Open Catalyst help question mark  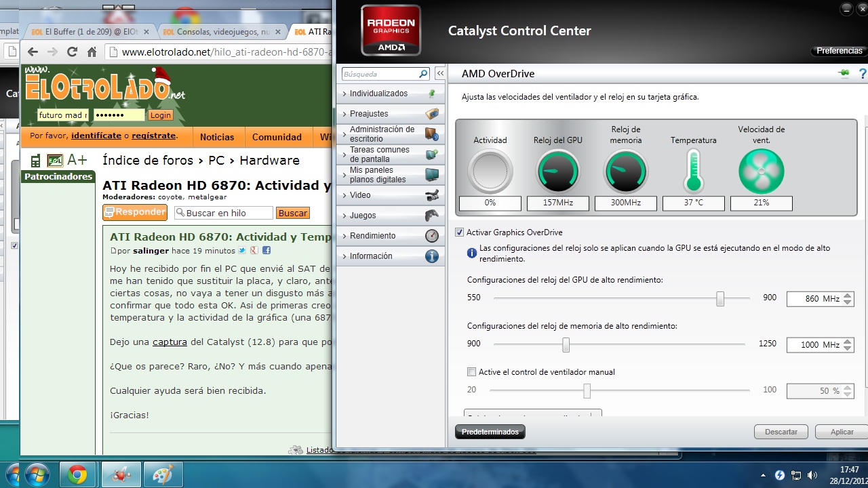[863, 73]
